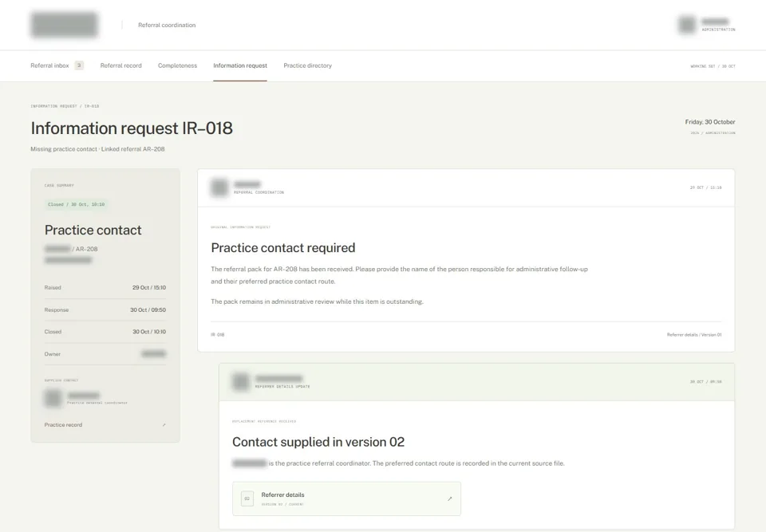Click the 30 Oct timestamp on referrer update message
Viewport: 766px width, 532px height.
tap(705, 381)
